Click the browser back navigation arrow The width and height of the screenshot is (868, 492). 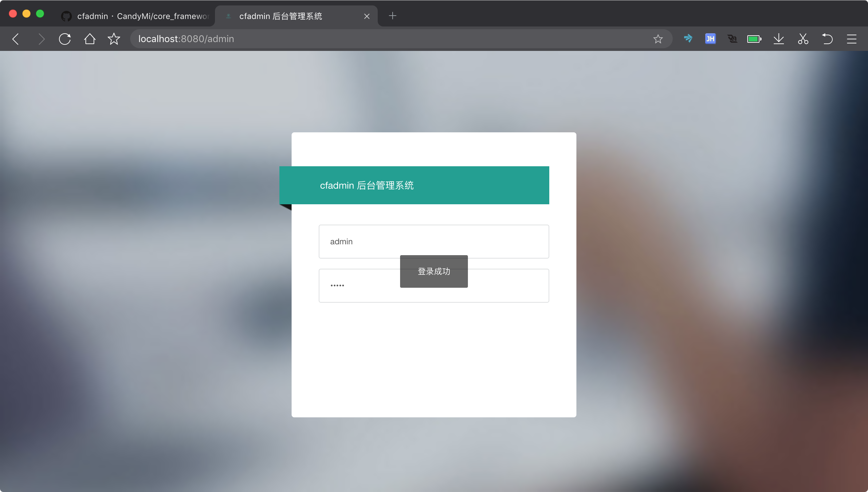[15, 39]
